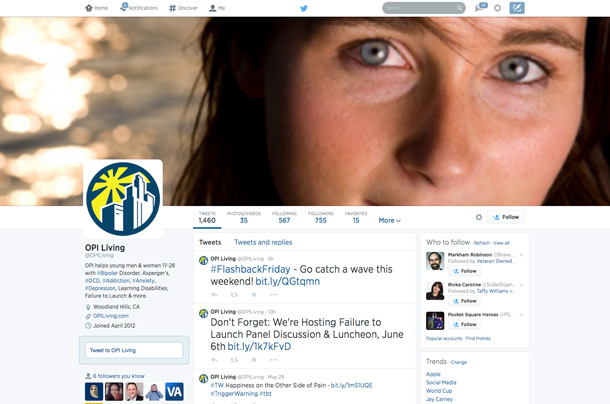The image size is (610, 404).
Task: Toggle Follow for OPI Living profile
Action: pyautogui.click(x=506, y=217)
